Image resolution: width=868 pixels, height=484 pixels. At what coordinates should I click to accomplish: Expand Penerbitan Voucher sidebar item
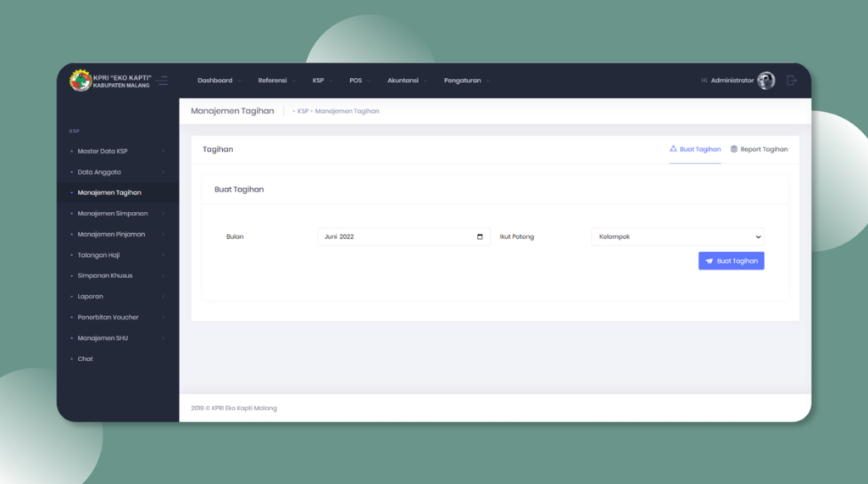[x=117, y=317]
